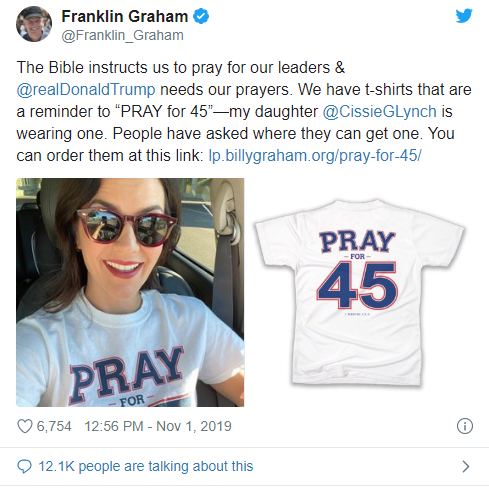Click the 45 number on the shirt image
Viewport: 489px width, 488px height.
click(357, 285)
